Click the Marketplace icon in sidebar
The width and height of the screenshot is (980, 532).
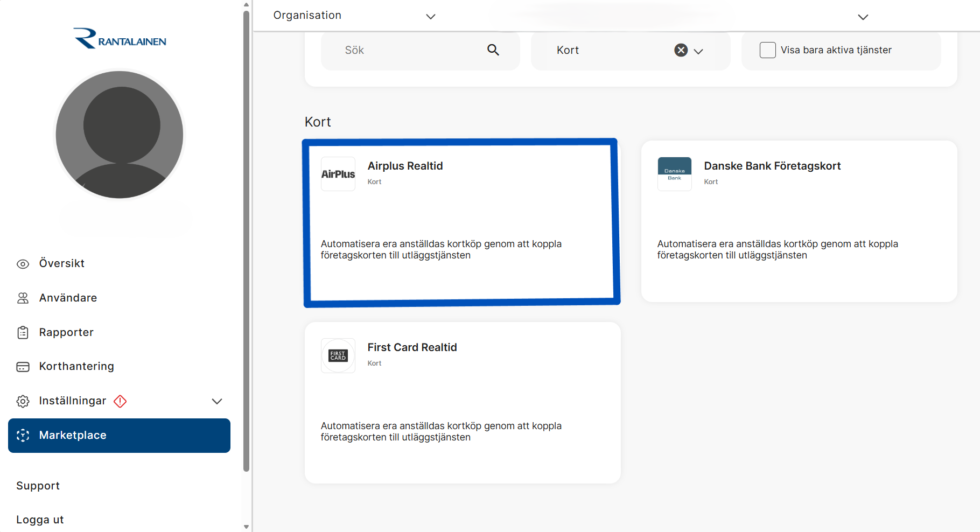(23, 436)
